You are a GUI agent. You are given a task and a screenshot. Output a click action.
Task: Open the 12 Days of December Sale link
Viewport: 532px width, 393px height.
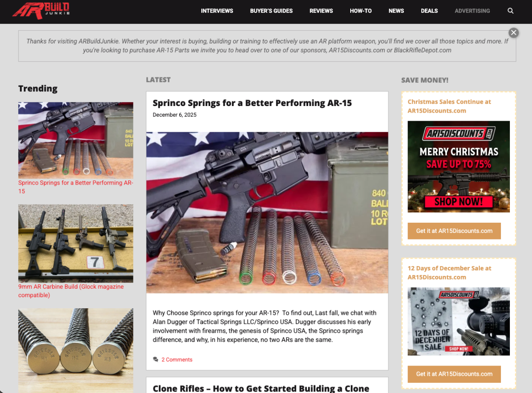449,273
